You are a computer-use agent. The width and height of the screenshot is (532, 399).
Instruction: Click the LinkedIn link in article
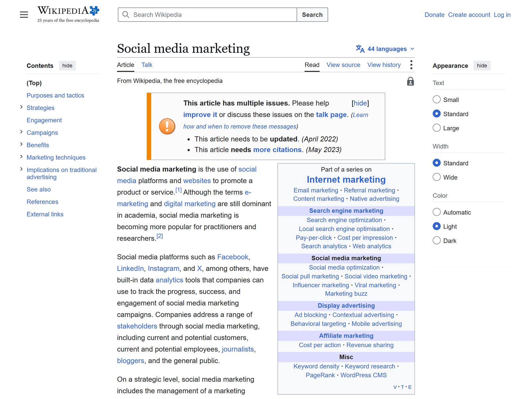point(130,269)
